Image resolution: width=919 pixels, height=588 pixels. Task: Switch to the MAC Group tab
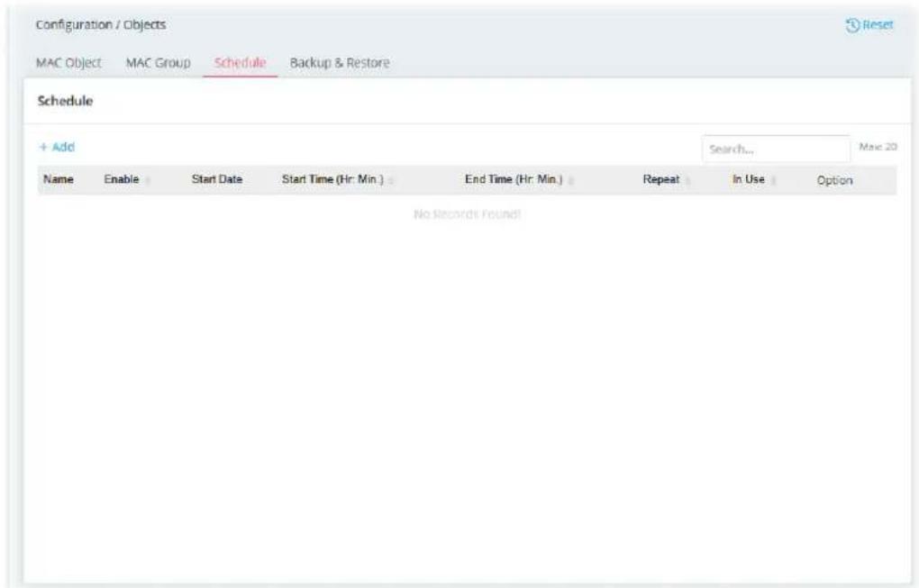point(159,63)
